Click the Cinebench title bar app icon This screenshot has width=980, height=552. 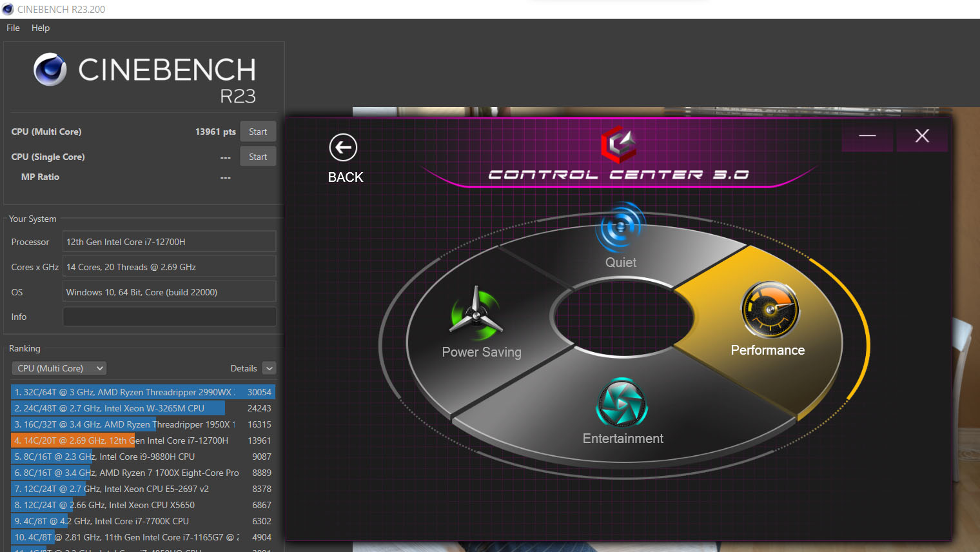click(x=8, y=9)
